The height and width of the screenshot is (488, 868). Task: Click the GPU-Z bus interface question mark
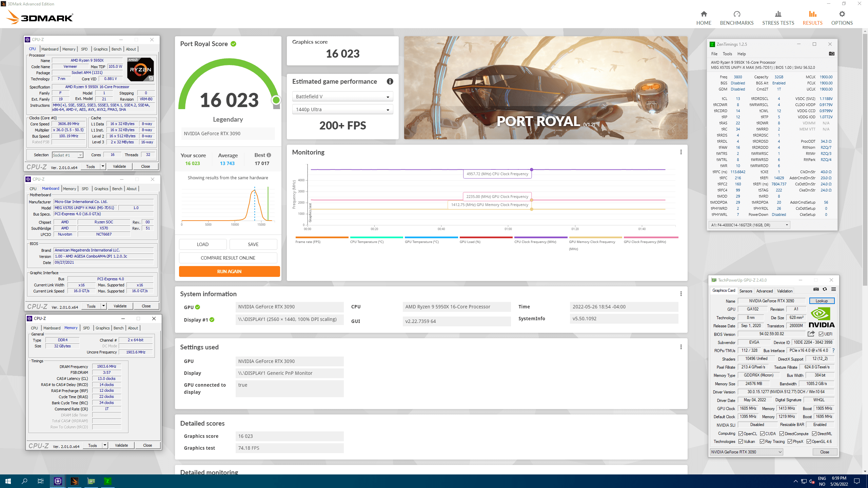[833, 350]
